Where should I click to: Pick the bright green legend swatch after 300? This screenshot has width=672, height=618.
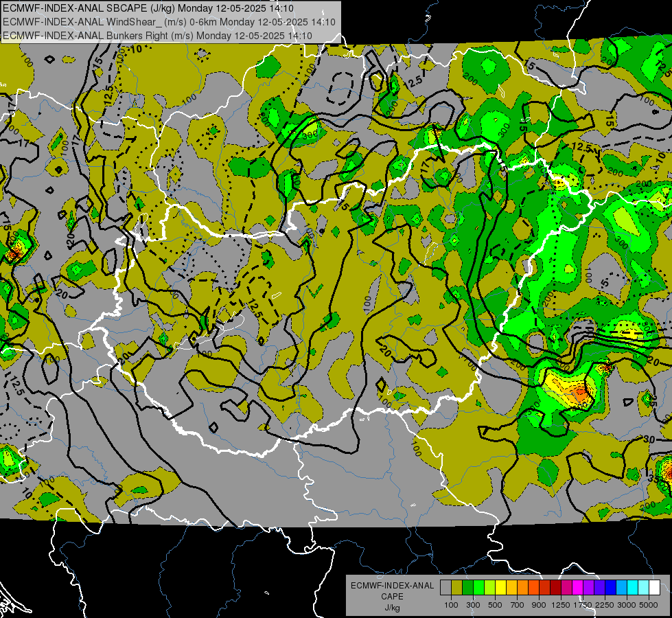coord(478,588)
